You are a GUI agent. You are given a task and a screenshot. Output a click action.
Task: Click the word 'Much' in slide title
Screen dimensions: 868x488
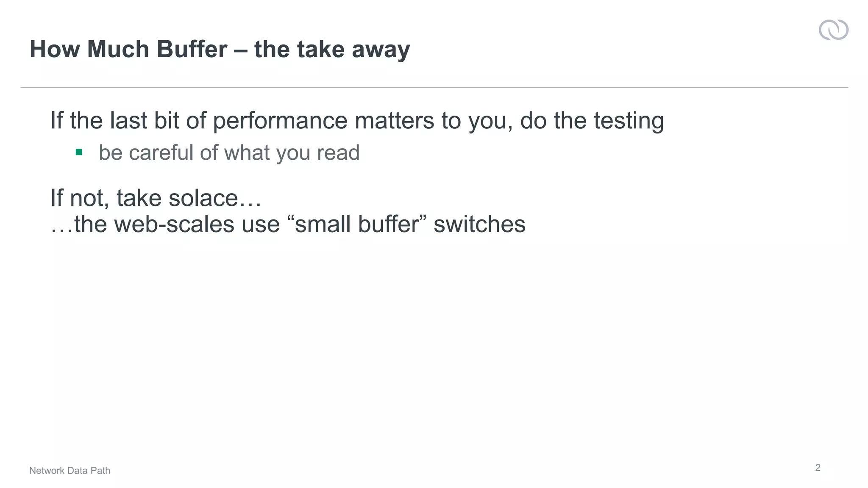click(x=118, y=49)
